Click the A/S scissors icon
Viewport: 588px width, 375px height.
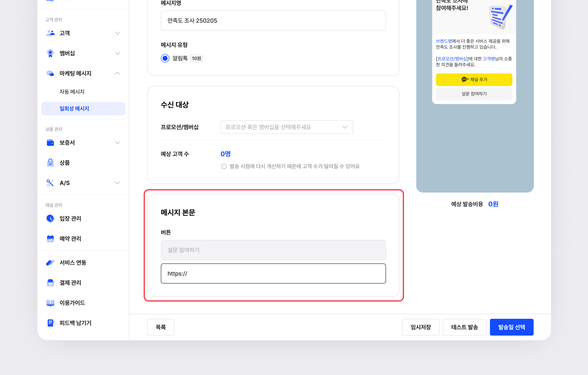[50, 183]
